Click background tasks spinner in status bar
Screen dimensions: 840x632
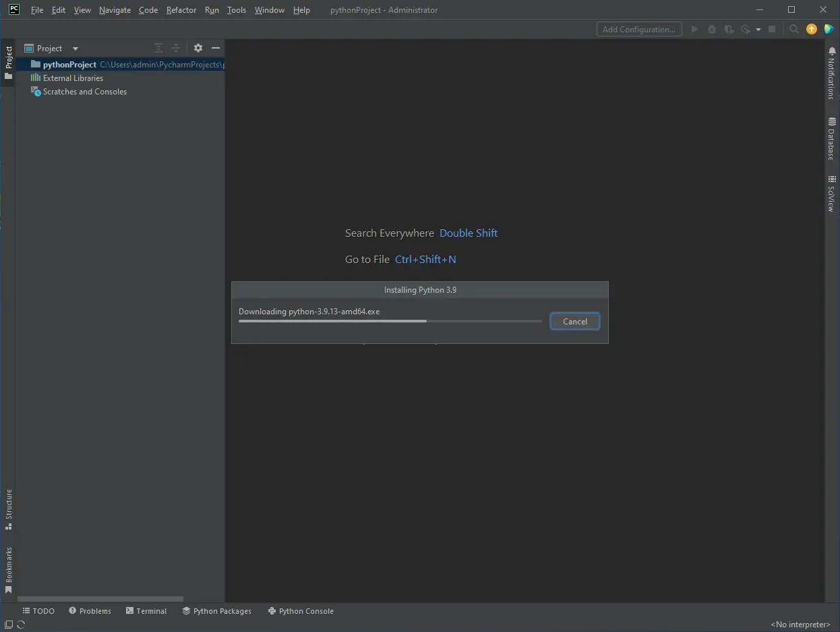[x=21, y=625]
